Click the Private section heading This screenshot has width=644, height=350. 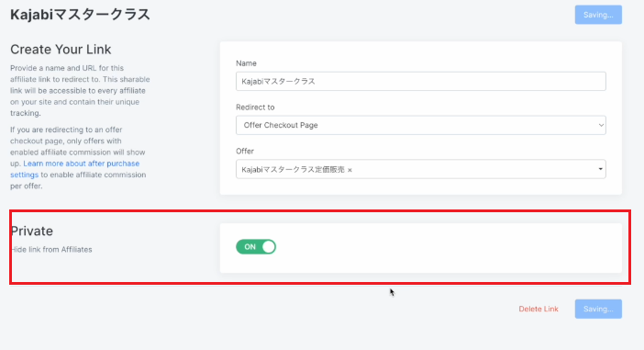coord(32,231)
